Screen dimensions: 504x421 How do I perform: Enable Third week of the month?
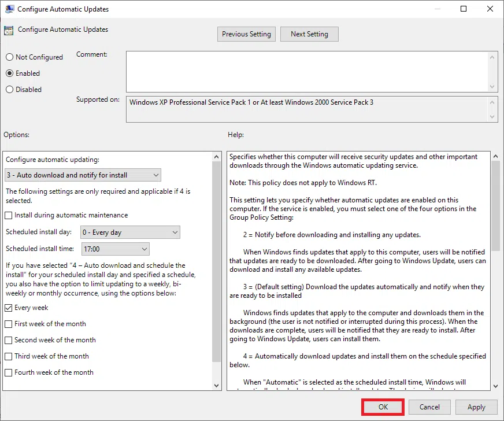(x=9, y=356)
